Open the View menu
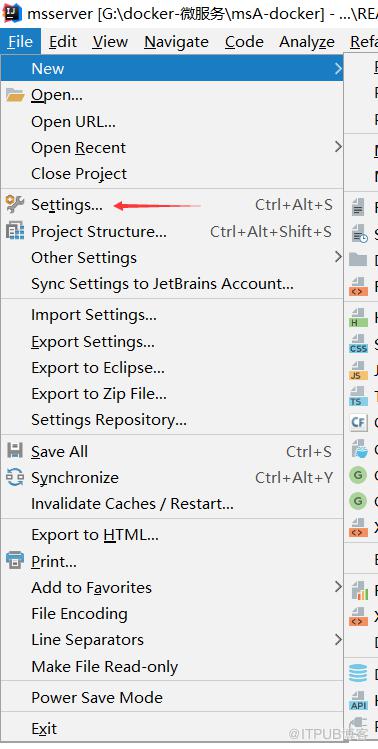378x749 pixels. 110,42
